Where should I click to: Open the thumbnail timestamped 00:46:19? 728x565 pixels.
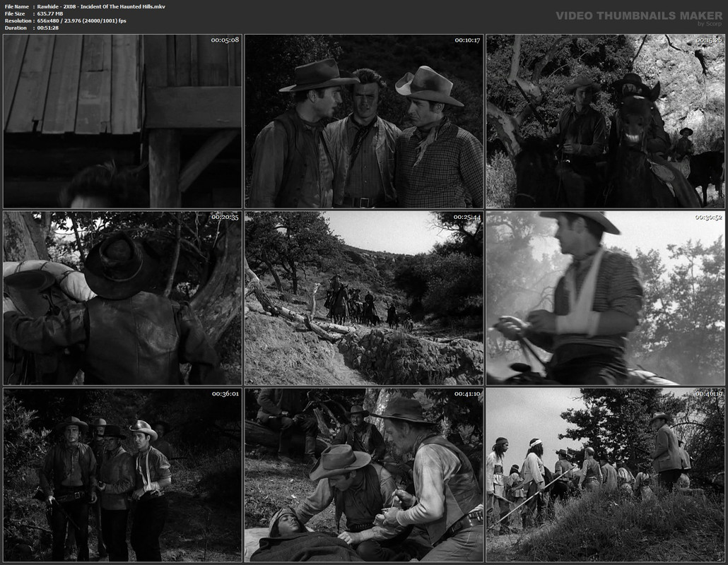[x=606, y=475]
